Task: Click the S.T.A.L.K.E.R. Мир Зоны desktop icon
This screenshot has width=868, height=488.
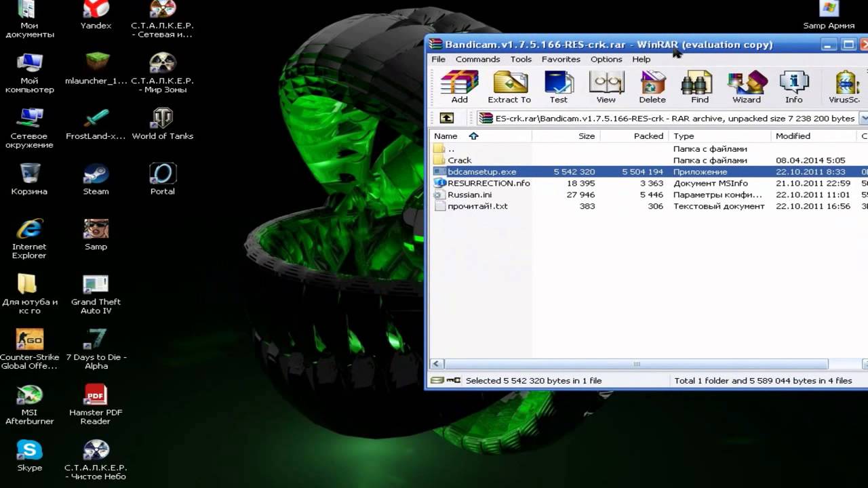Action: (162, 73)
